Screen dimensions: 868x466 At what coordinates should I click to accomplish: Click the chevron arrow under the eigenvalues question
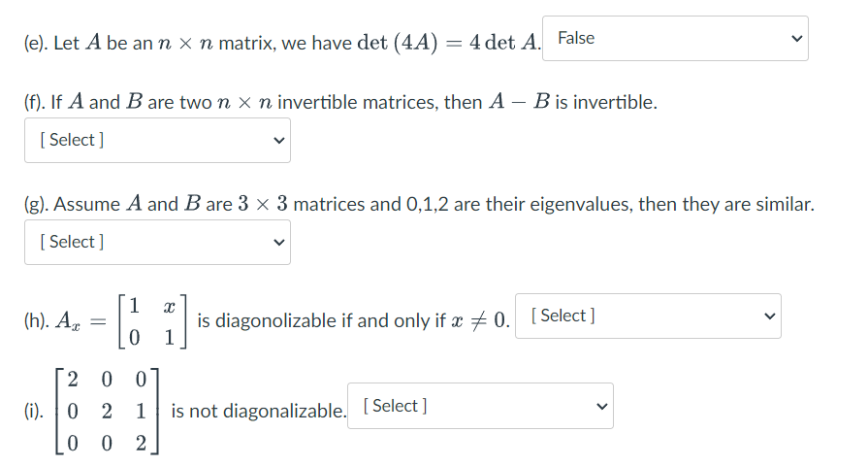point(278,242)
